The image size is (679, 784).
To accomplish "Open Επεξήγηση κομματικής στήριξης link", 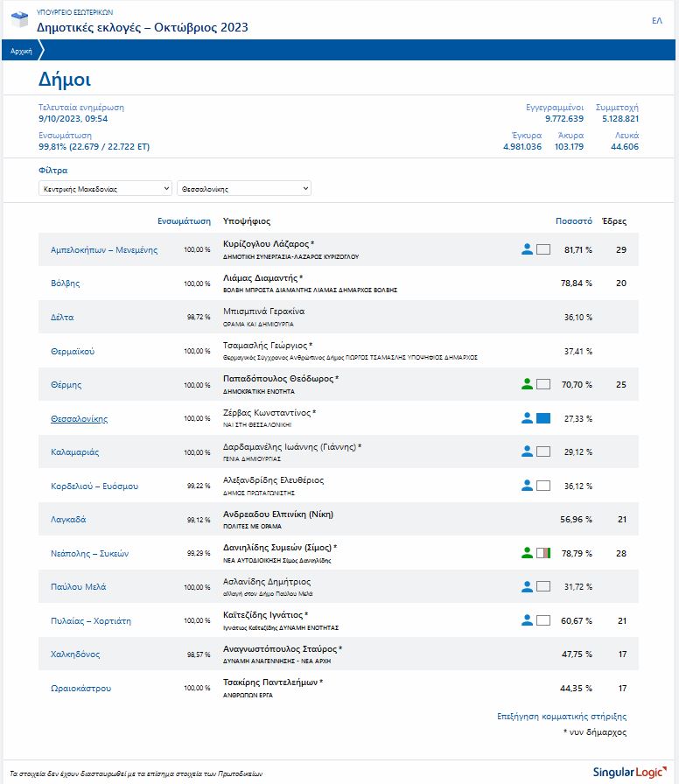I will pyautogui.click(x=561, y=717).
